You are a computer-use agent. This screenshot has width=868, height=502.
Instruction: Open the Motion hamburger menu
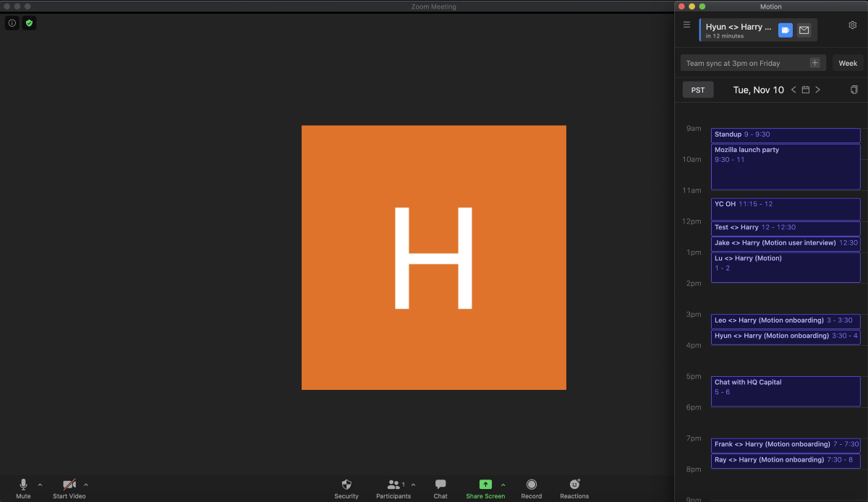click(x=687, y=25)
